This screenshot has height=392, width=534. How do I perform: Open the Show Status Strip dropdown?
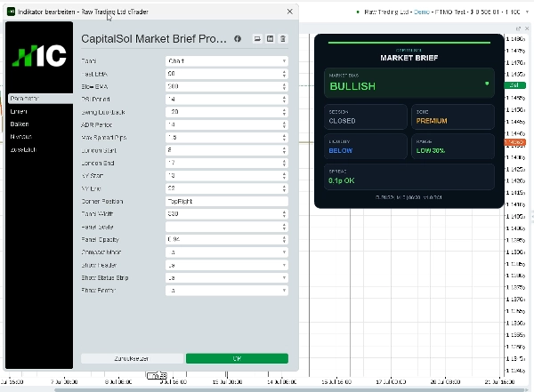pos(227,277)
